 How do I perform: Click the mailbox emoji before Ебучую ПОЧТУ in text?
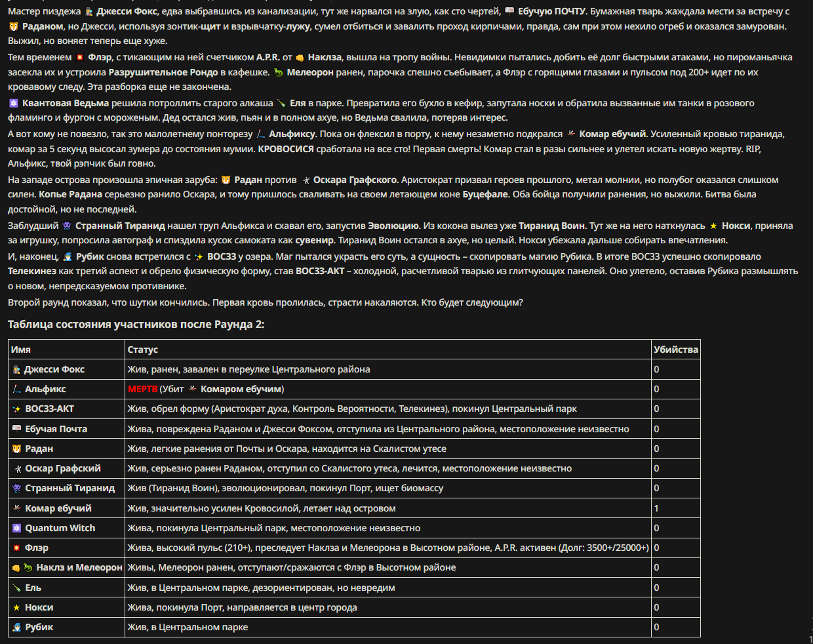509,12
